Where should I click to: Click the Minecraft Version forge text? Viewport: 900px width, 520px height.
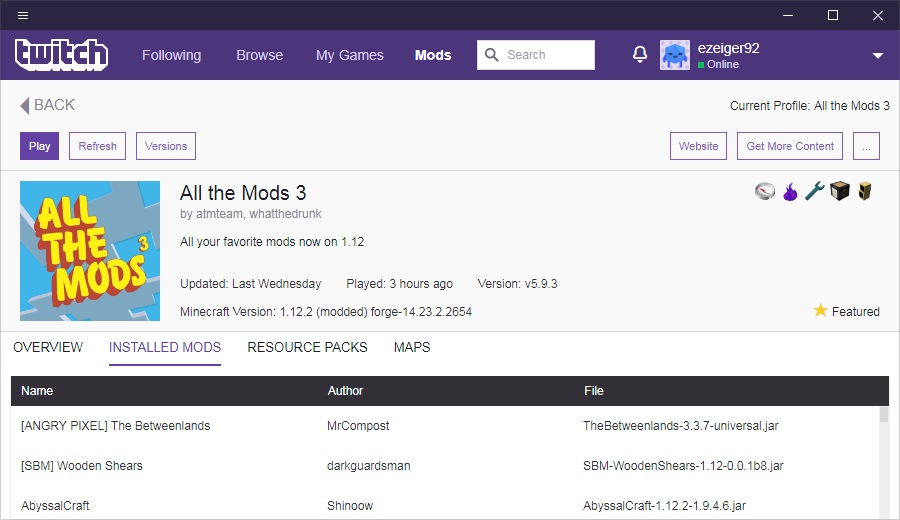click(x=326, y=312)
